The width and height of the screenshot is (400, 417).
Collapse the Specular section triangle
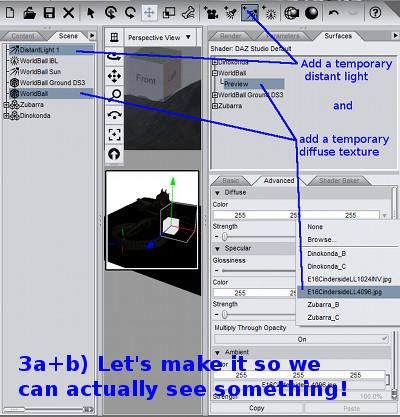click(x=218, y=249)
